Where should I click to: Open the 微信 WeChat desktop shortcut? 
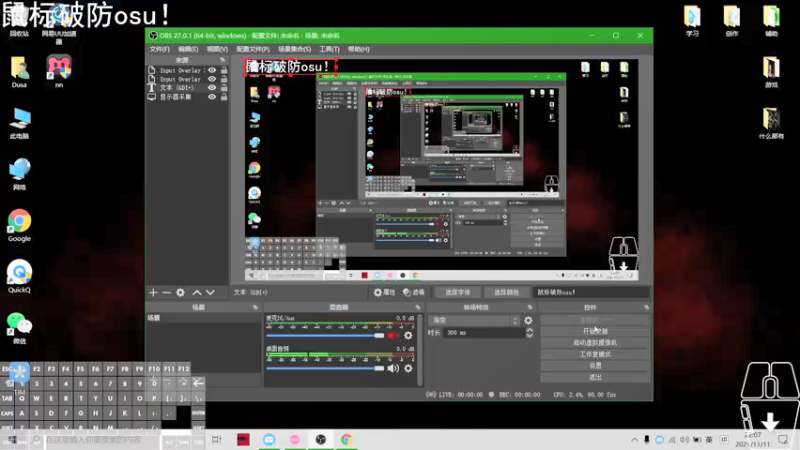(19, 328)
